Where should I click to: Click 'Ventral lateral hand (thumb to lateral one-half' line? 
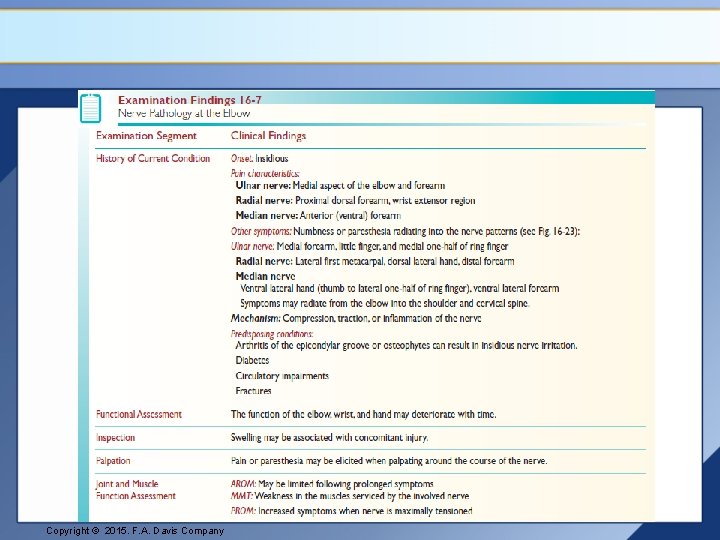point(399,288)
